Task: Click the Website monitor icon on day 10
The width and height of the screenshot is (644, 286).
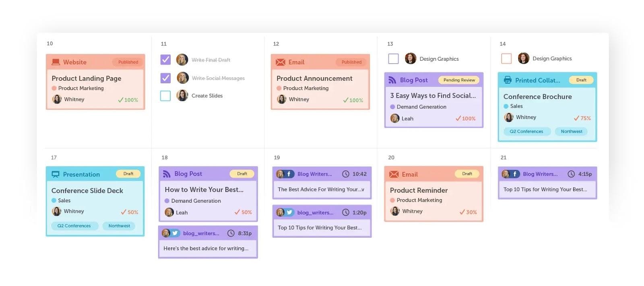Action: pos(56,62)
